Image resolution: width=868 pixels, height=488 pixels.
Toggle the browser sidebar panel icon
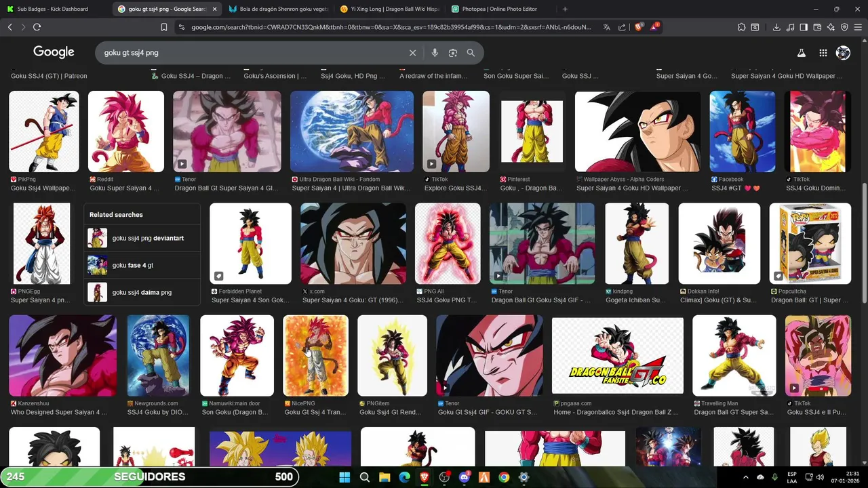pyautogui.click(x=804, y=27)
